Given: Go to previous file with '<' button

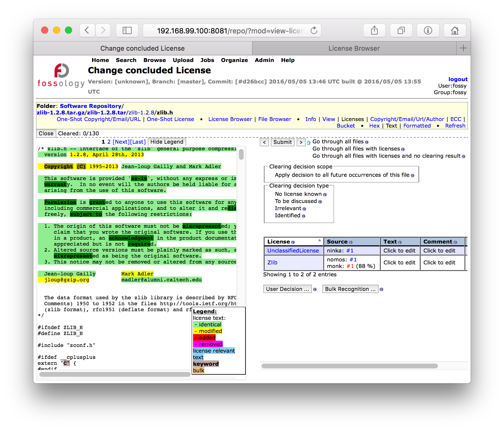Looking at the screenshot, I should point(264,142).
